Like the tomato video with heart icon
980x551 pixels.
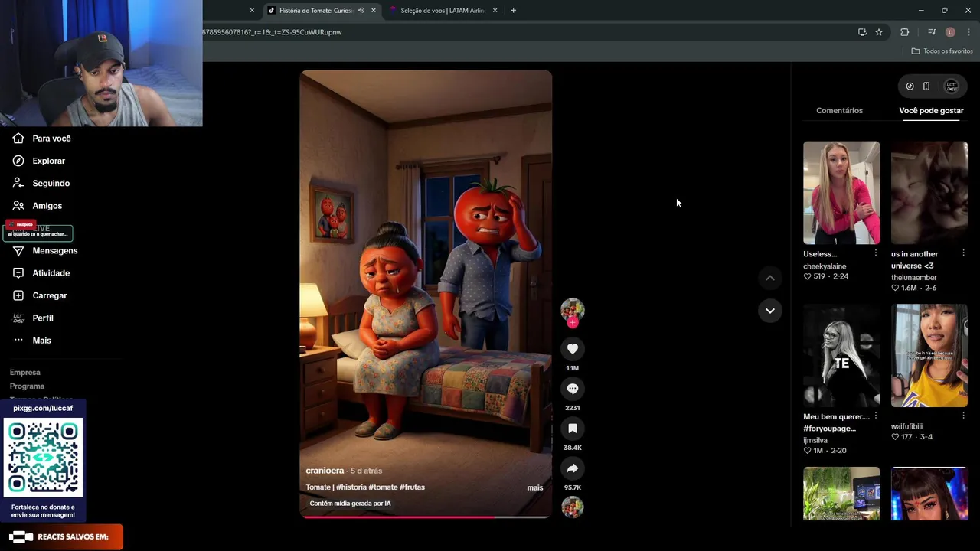click(572, 349)
